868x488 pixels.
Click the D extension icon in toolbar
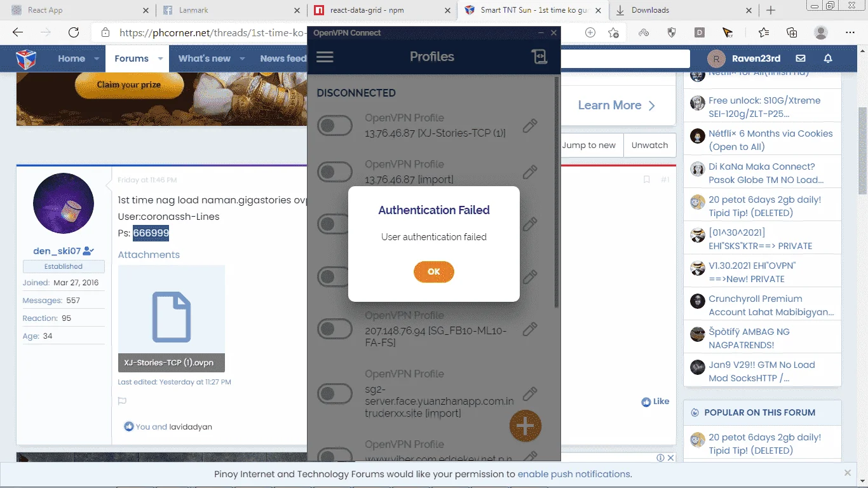(x=700, y=32)
